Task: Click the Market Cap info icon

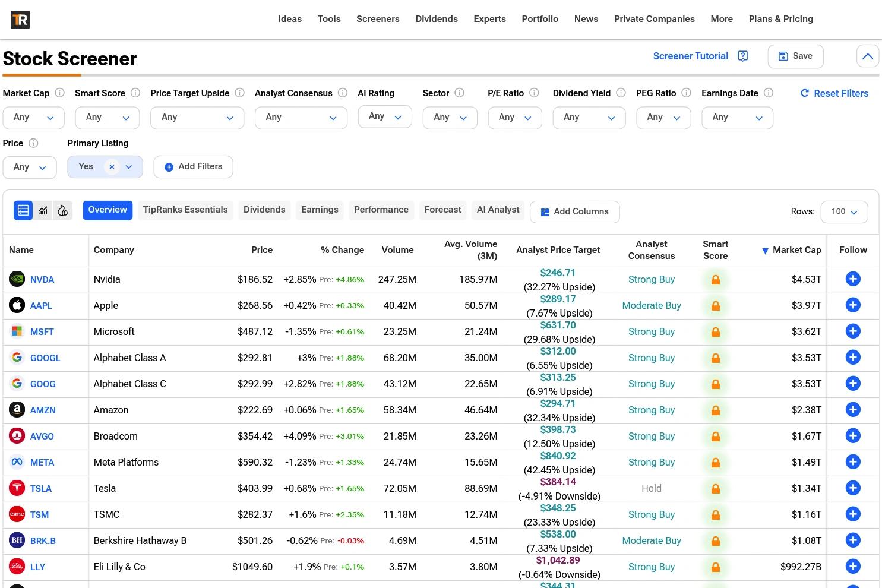Action: point(59,93)
